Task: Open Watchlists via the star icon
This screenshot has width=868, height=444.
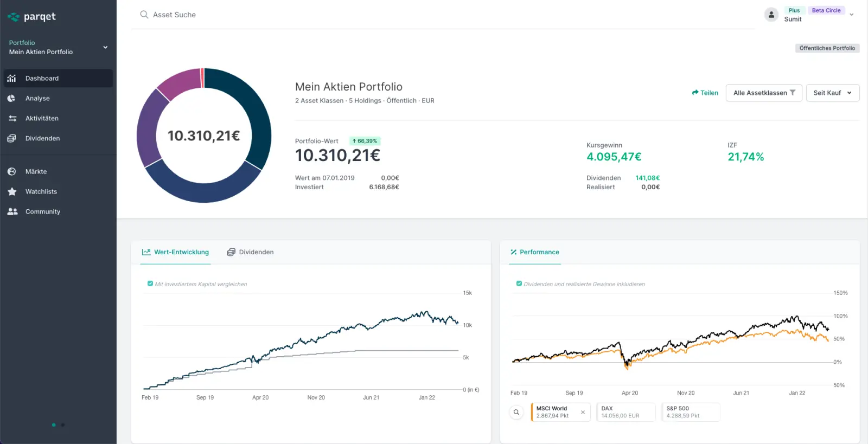Action: 12,191
